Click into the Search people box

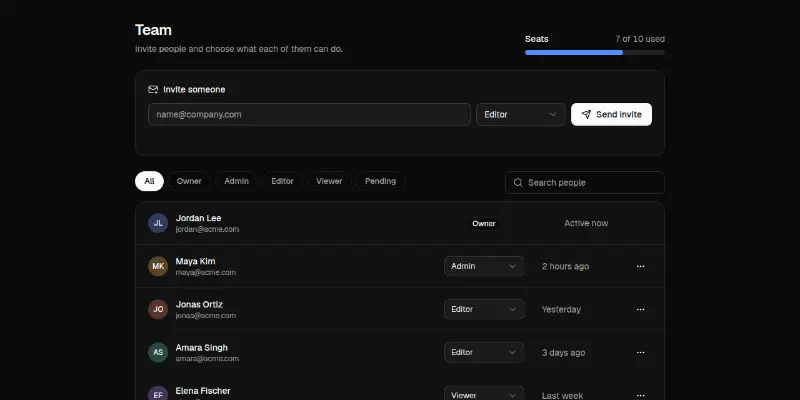click(585, 183)
